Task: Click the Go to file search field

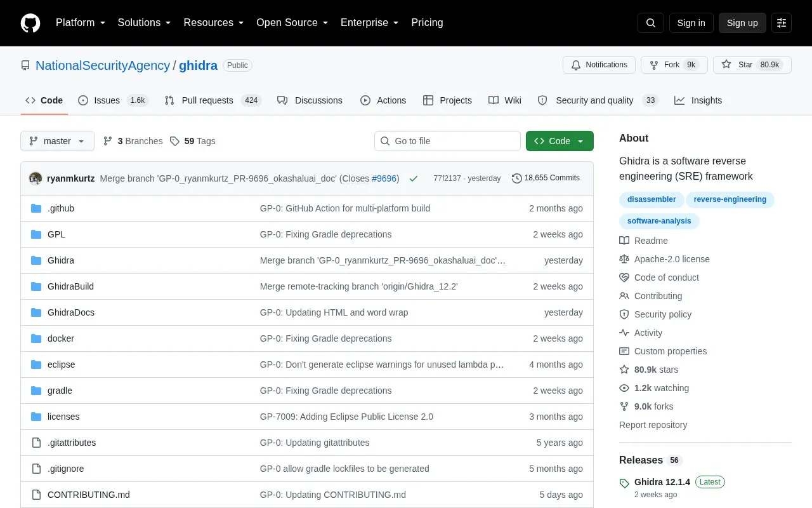Action: (x=447, y=141)
